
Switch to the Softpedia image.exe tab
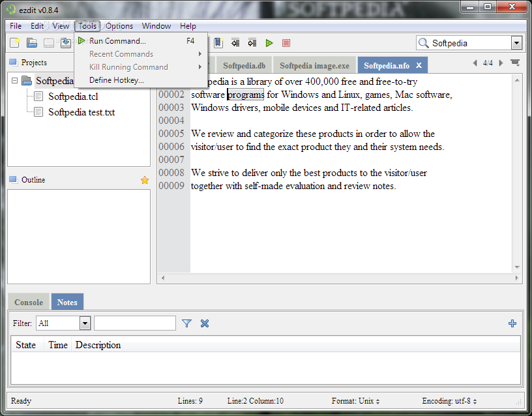314,65
